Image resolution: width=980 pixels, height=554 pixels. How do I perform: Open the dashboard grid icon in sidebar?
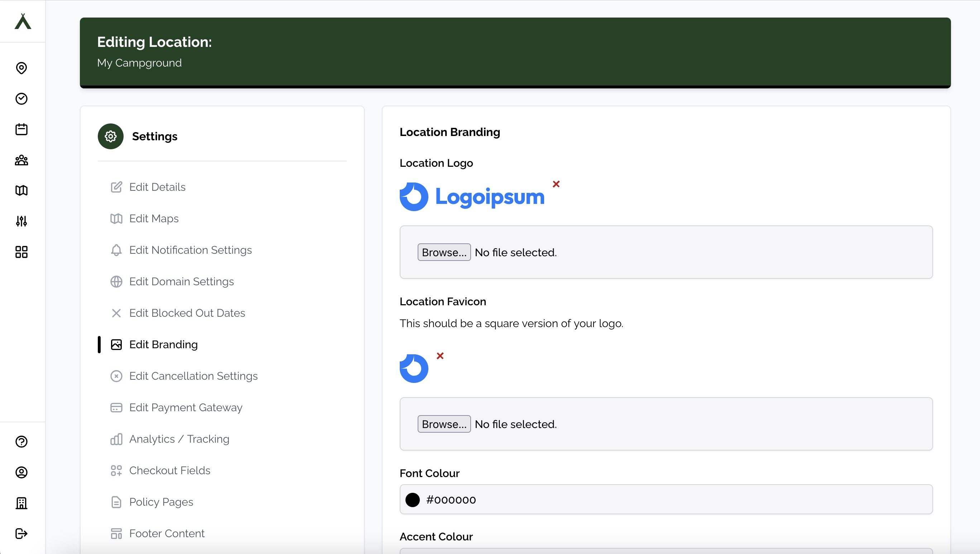click(x=22, y=252)
